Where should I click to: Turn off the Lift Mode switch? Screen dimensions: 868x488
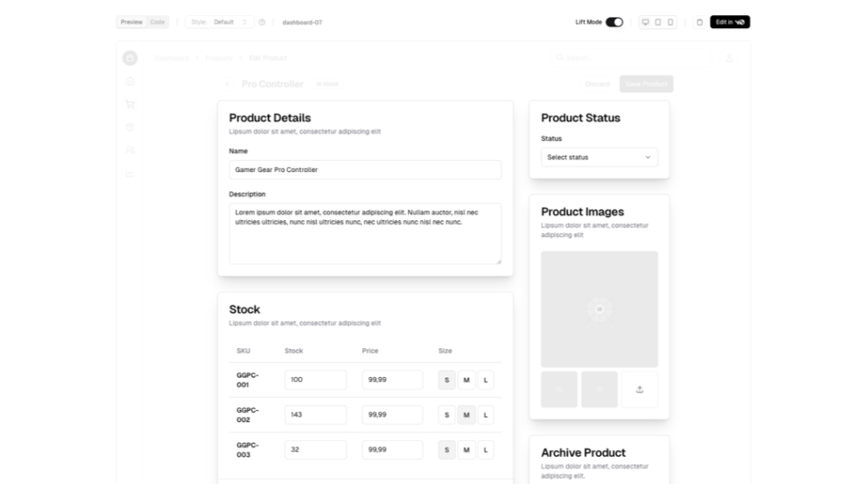(x=614, y=22)
